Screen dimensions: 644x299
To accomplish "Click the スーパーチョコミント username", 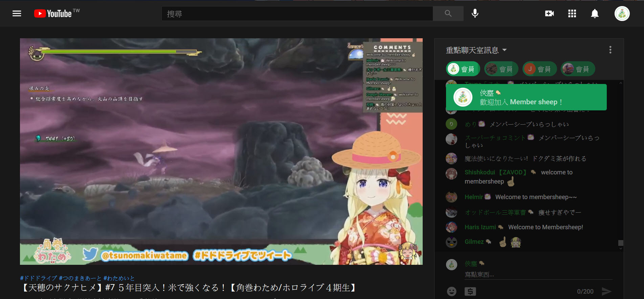I will tap(495, 138).
